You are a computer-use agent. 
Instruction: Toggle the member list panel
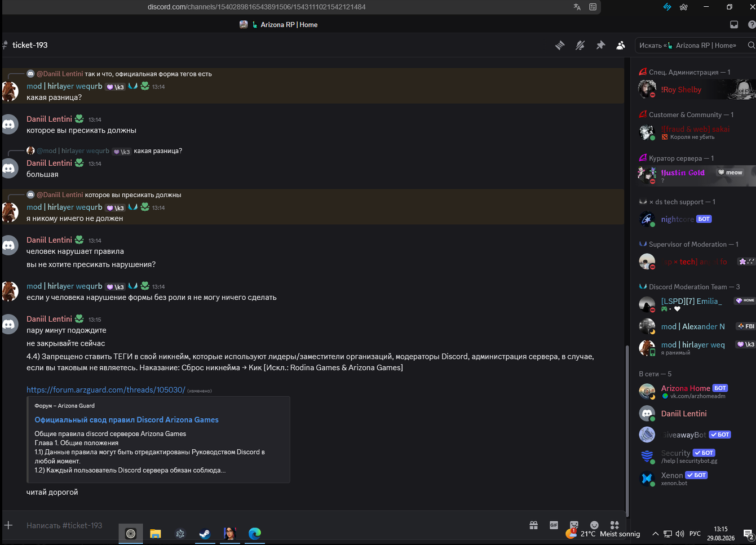pyautogui.click(x=621, y=45)
